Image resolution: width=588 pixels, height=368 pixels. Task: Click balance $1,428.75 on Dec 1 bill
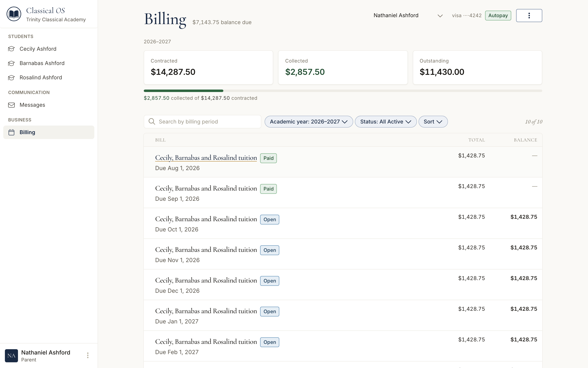pos(524,278)
